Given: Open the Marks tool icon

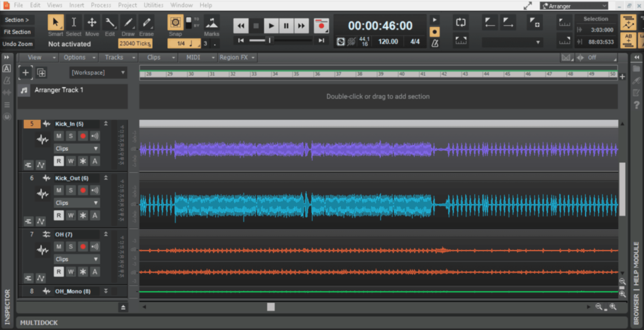Looking at the screenshot, I should [211, 24].
